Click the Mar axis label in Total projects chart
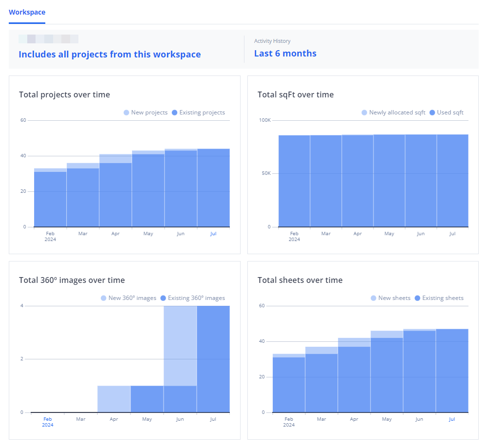This screenshot has height=448, width=486. 83,234
